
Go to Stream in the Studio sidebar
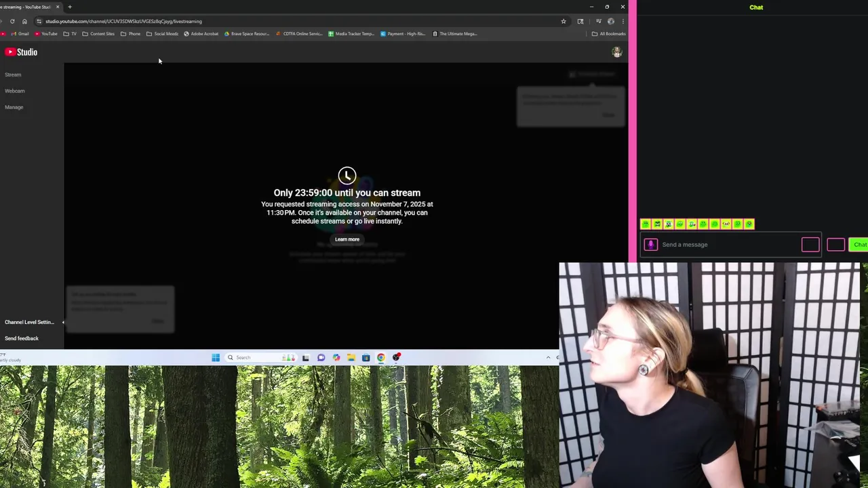tap(13, 75)
